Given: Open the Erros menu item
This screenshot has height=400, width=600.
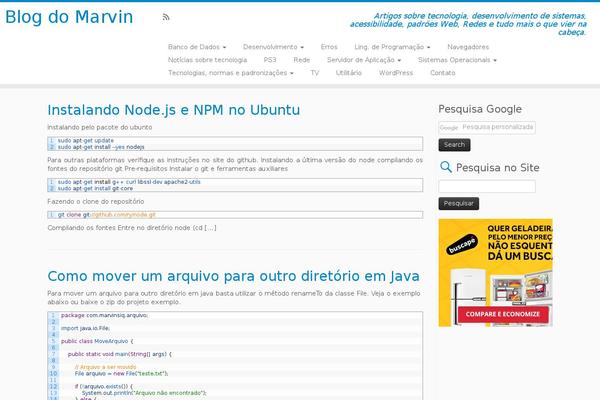Looking at the screenshot, I should 329,47.
